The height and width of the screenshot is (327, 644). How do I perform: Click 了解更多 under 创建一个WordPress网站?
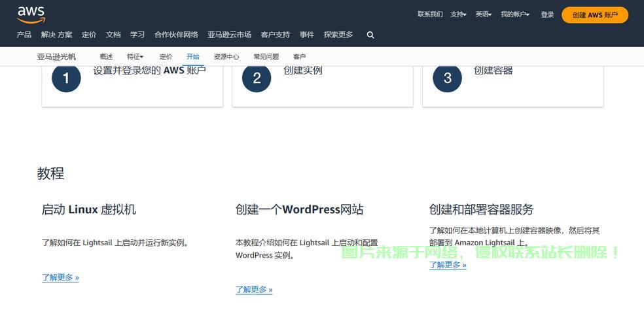point(254,290)
